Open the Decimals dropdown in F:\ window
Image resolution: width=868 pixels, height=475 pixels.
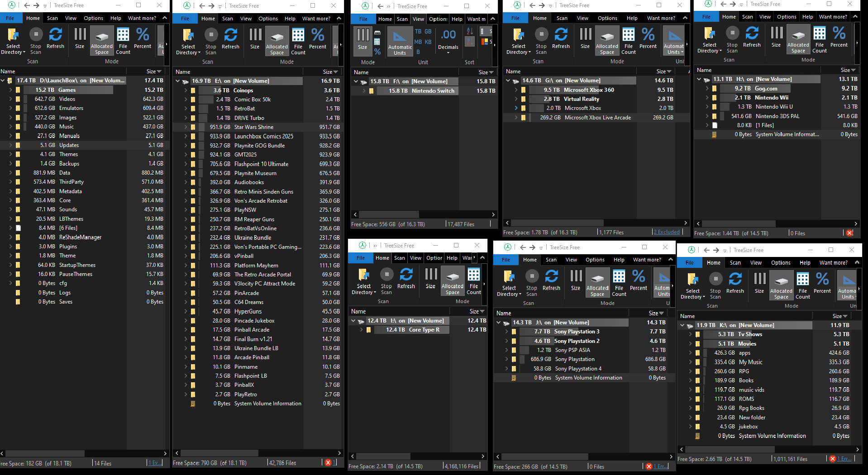click(448, 42)
